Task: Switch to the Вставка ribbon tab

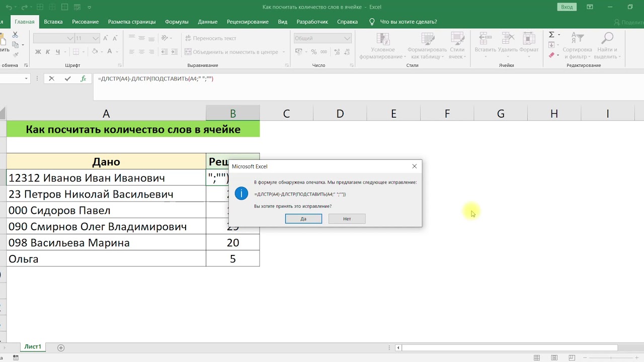Action: [x=53, y=22]
